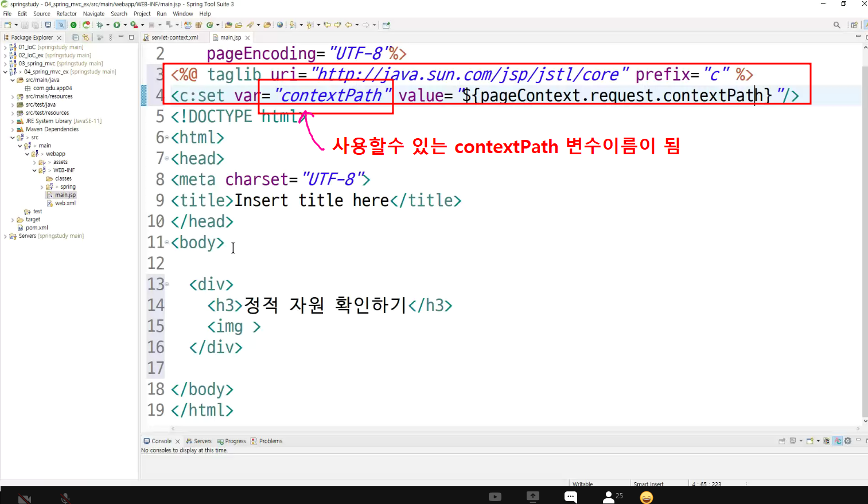Open the Boot Dashboard green power icon
This screenshot has width=868, height=504.
pos(73,25)
